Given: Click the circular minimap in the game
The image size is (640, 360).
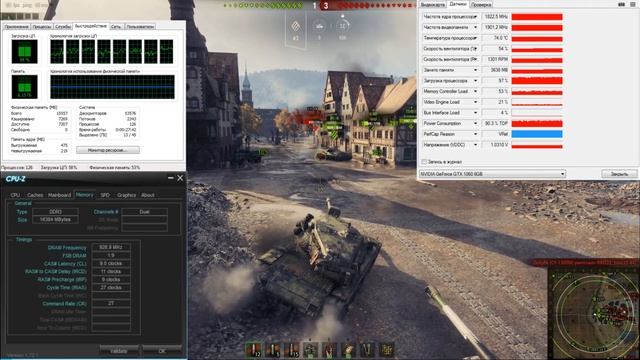Looking at the screenshot, I should coord(594,314).
